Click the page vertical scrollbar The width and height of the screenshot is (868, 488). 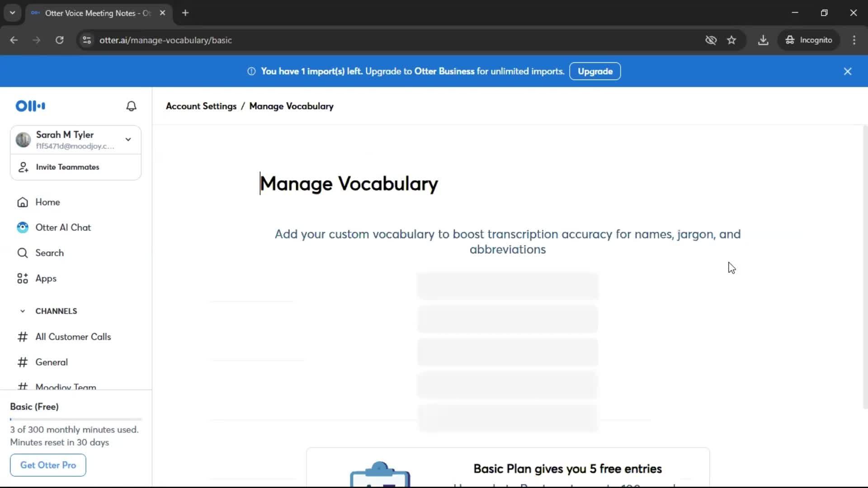pos(865,267)
